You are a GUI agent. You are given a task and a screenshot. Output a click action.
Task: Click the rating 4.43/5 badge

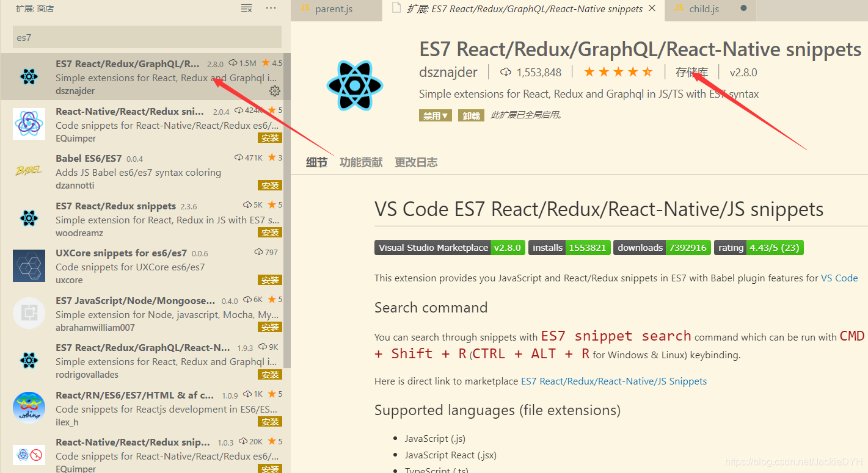coord(759,247)
